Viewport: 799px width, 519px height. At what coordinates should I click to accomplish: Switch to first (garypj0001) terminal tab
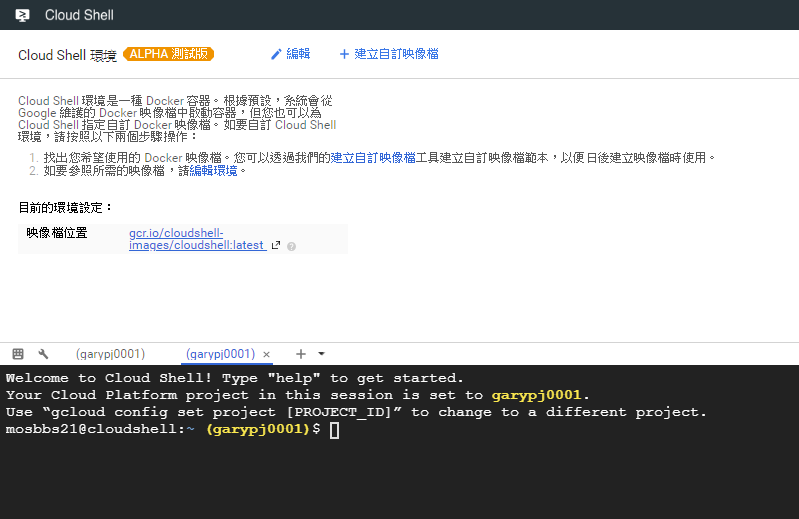point(111,354)
